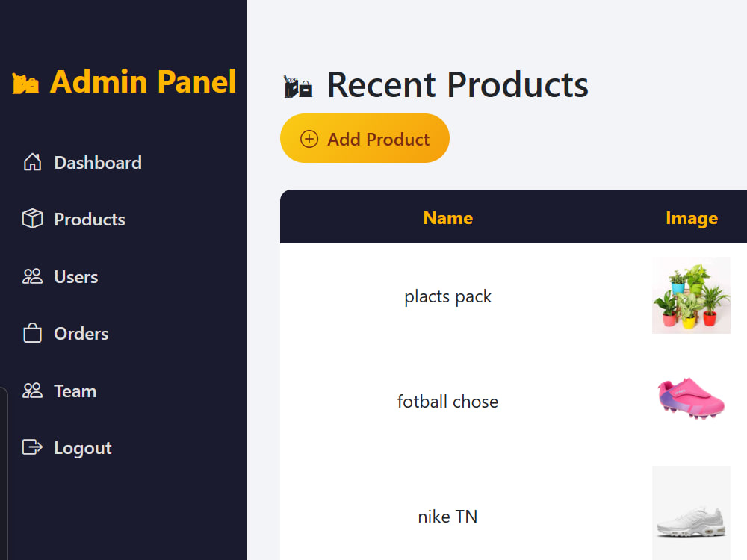Viewport: 747px width, 560px height.
Task: Click the Image column header
Action: tap(691, 218)
